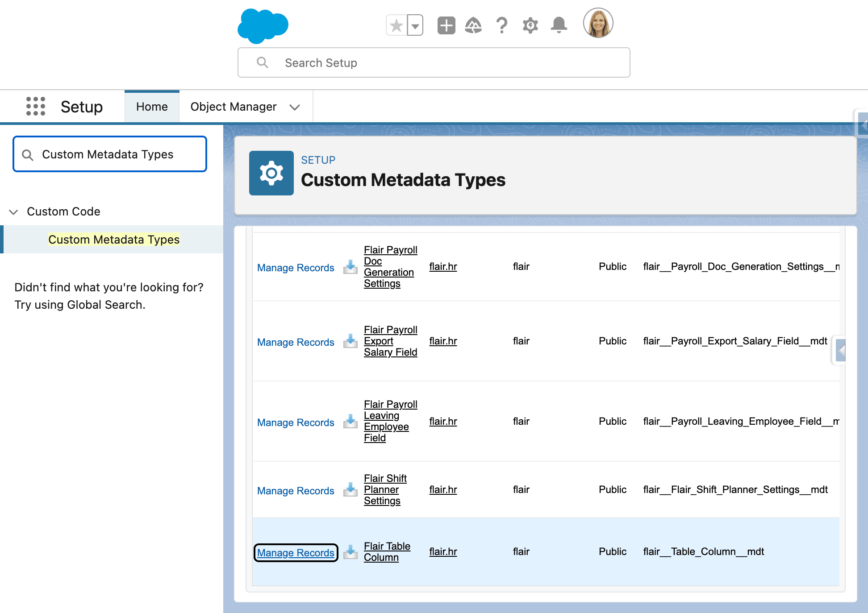This screenshot has width=868, height=613.
Task: Click the magnifier icon in Search Setup
Action: [x=263, y=62]
